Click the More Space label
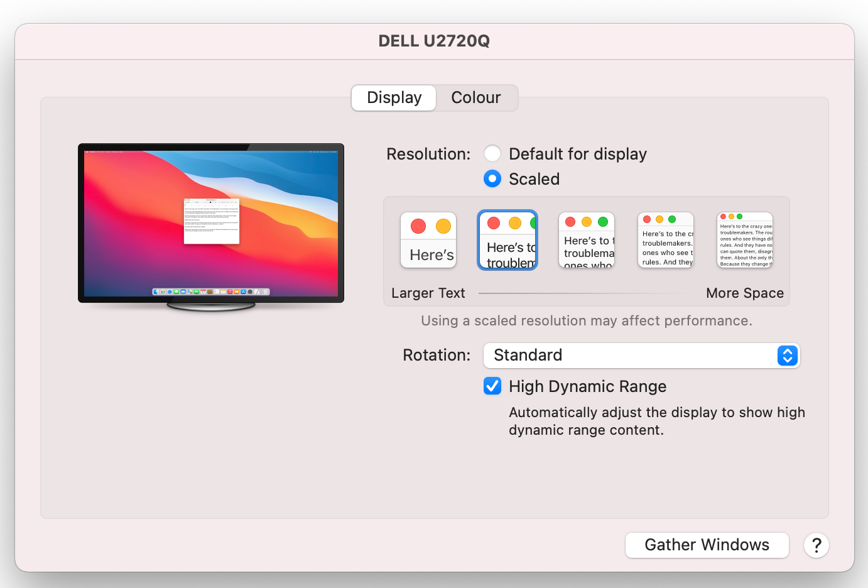 pos(745,293)
